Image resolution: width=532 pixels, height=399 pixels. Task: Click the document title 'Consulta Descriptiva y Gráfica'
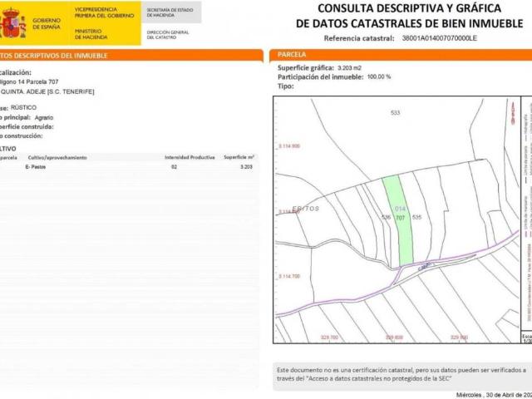tap(409, 8)
